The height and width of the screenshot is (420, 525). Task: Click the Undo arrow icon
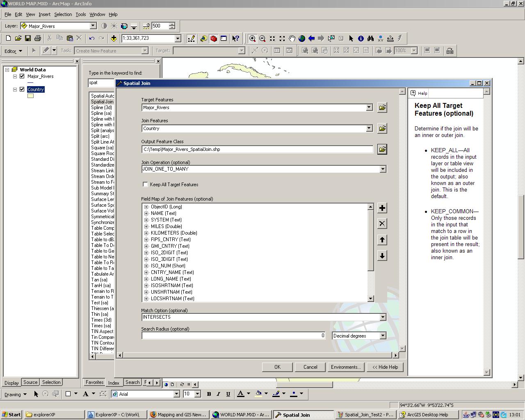pos(91,38)
